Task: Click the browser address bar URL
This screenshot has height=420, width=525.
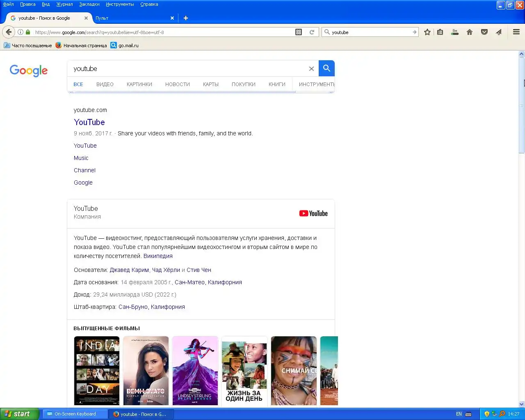Action: 164,32
